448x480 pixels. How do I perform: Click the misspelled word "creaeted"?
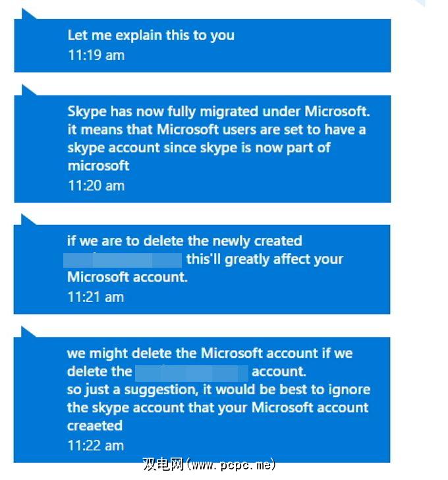tap(94, 426)
